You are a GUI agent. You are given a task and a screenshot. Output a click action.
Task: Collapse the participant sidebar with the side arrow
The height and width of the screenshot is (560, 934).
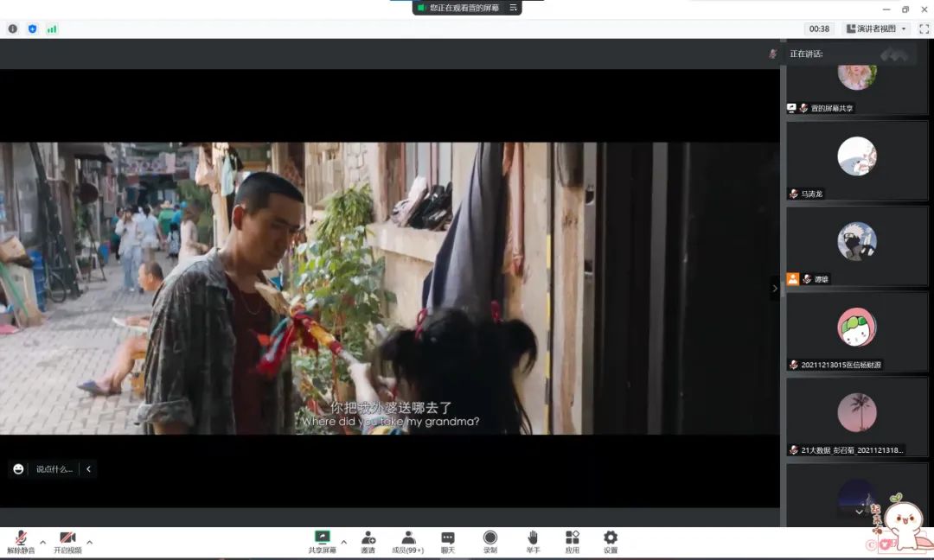point(774,288)
